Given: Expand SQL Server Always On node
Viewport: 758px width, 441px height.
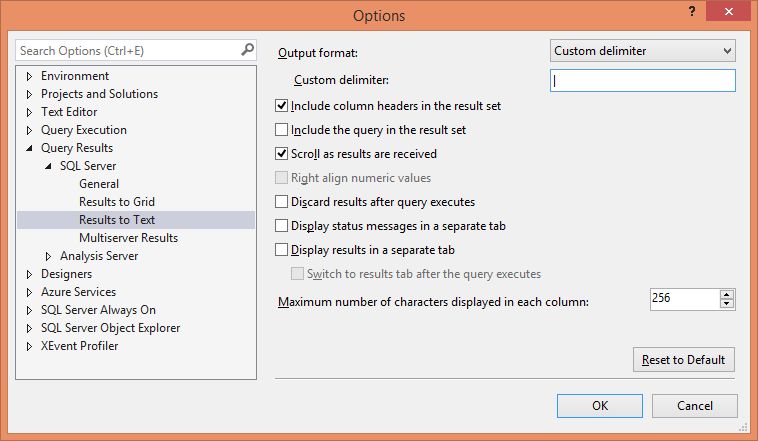Looking at the screenshot, I should coord(29,310).
